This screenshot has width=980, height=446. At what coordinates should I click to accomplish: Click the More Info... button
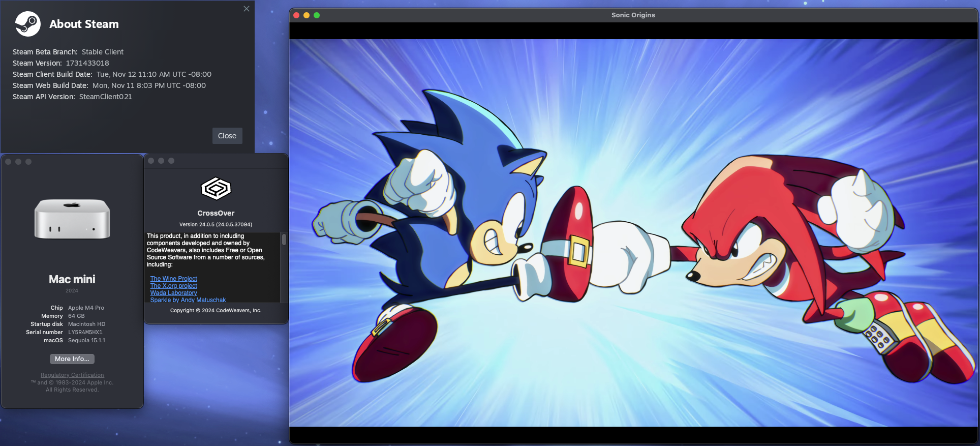click(72, 359)
